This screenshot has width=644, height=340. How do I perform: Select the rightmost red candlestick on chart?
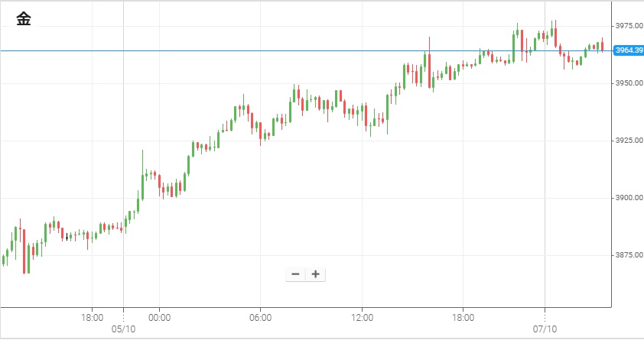pos(603,46)
